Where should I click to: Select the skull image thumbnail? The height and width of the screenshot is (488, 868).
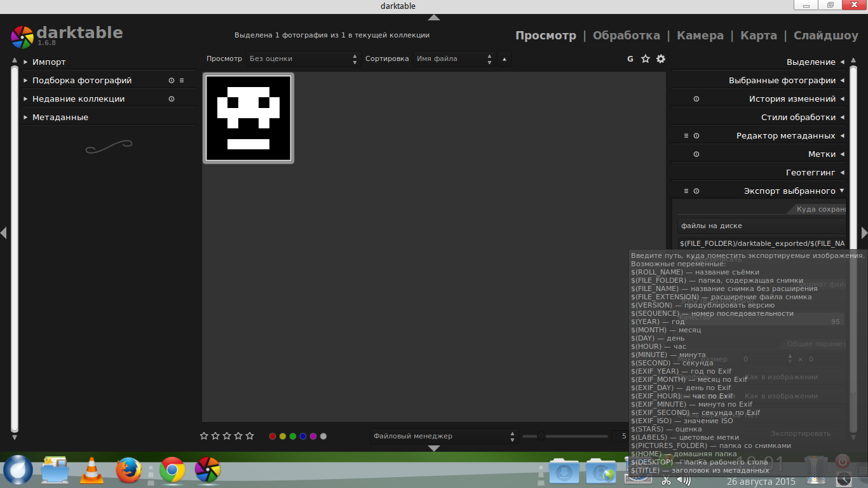tap(248, 118)
